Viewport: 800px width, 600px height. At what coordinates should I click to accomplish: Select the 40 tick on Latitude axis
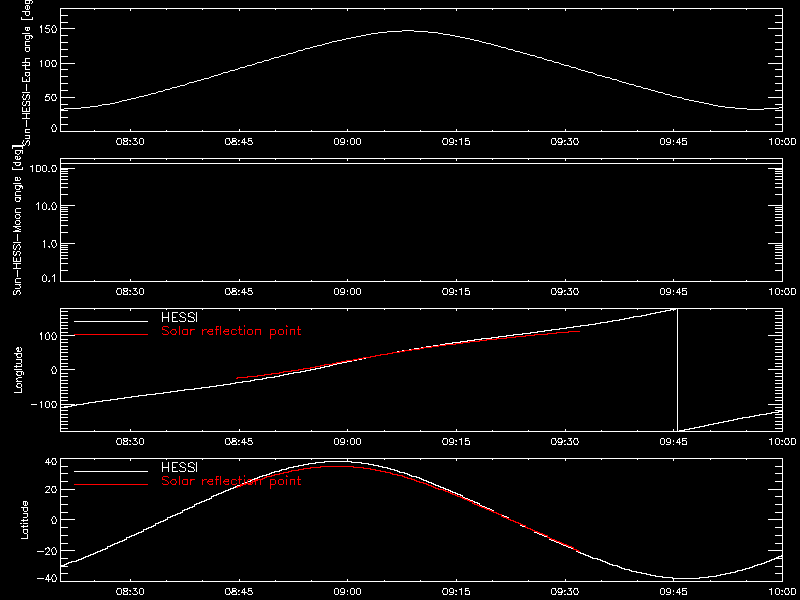[51, 462]
